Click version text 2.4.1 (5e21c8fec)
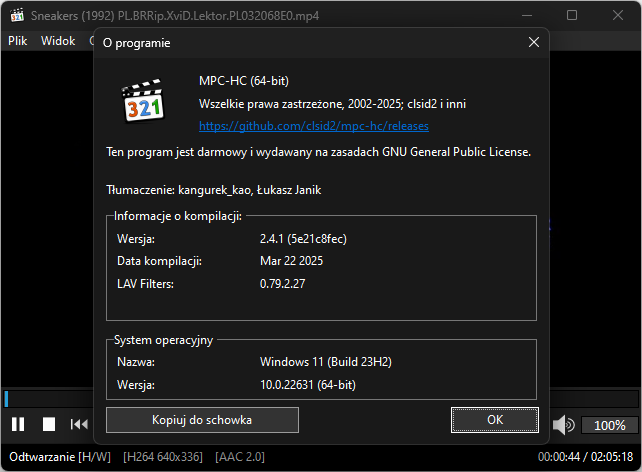The width and height of the screenshot is (642, 472). 303,239
